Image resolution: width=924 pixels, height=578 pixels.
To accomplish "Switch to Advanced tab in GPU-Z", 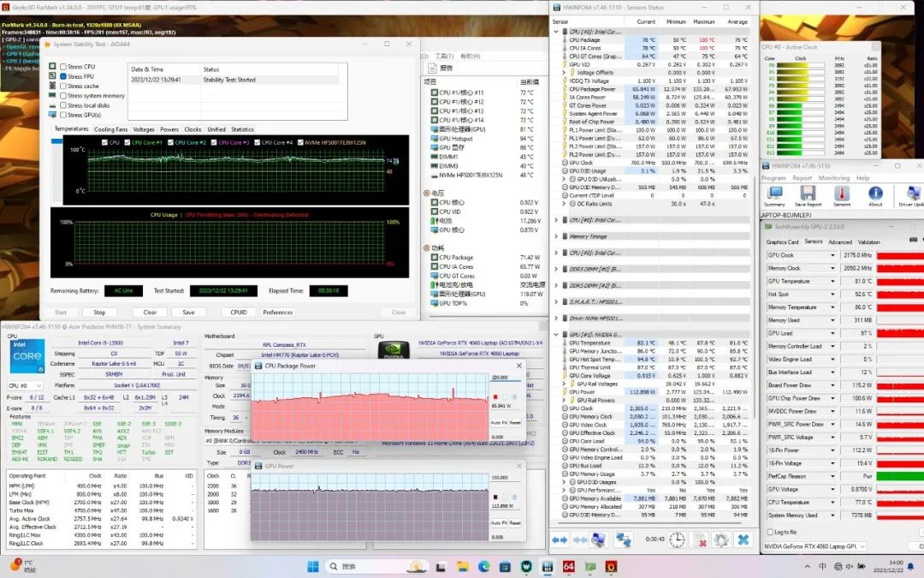I will (x=840, y=241).
